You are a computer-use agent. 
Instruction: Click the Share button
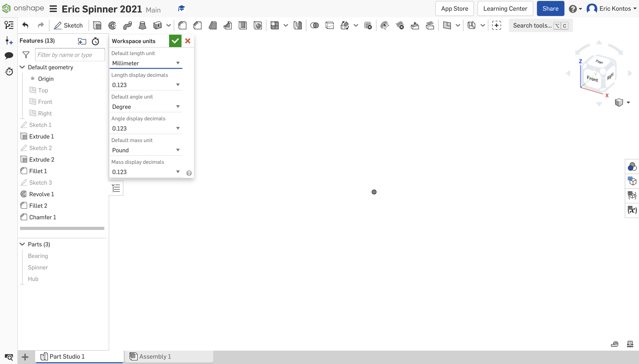point(550,9)
